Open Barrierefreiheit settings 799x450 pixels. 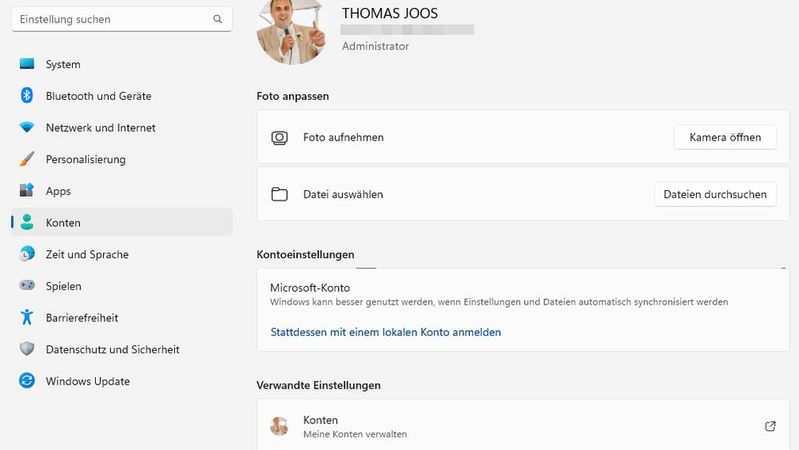(122, 317)
